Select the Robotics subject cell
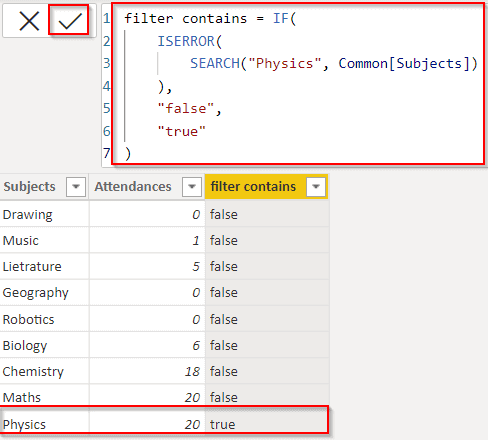The image size is (488, 440). point(44,319)
